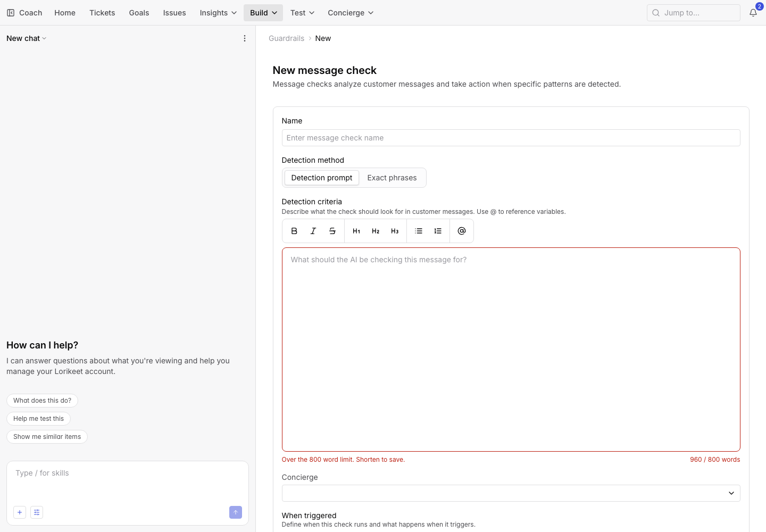The width and height of the screenshot is (766, 532).
Task: Toggle the sidebar panel icon beside Coach
Action: click(11, 13)
